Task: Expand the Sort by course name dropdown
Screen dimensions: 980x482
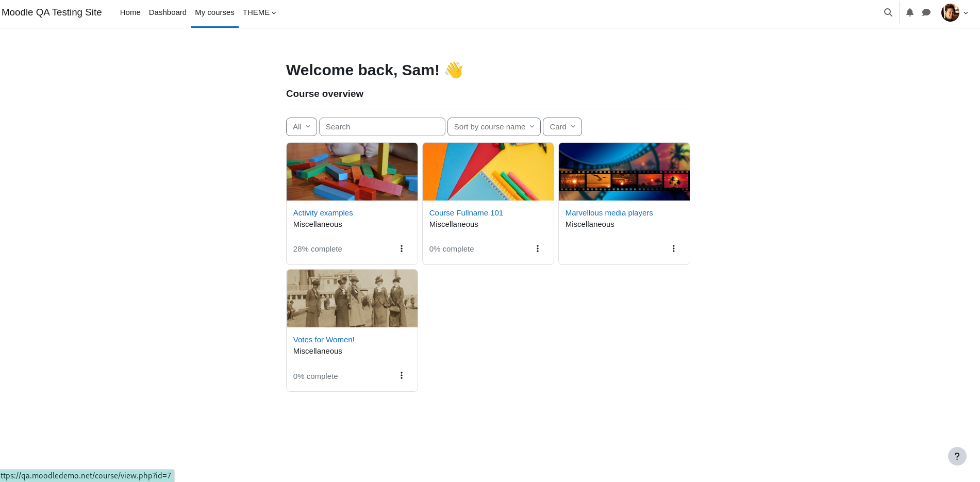Action: 494,127
